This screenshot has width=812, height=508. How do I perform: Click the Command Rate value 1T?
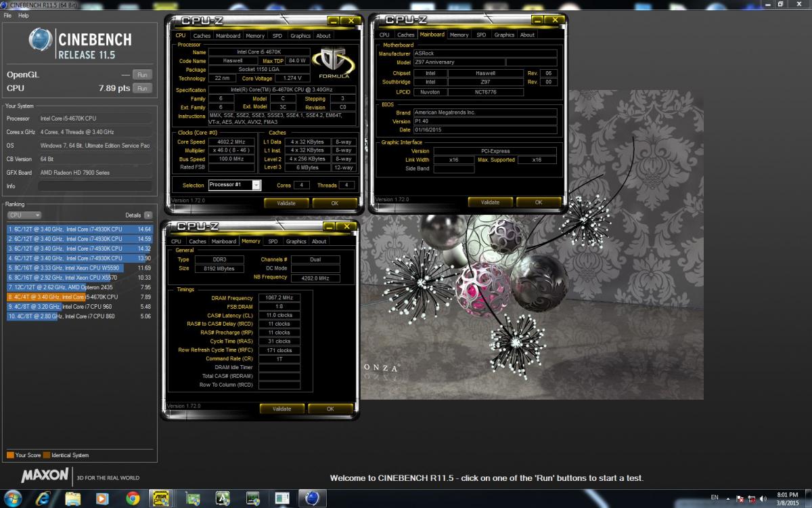coord(279,359)
